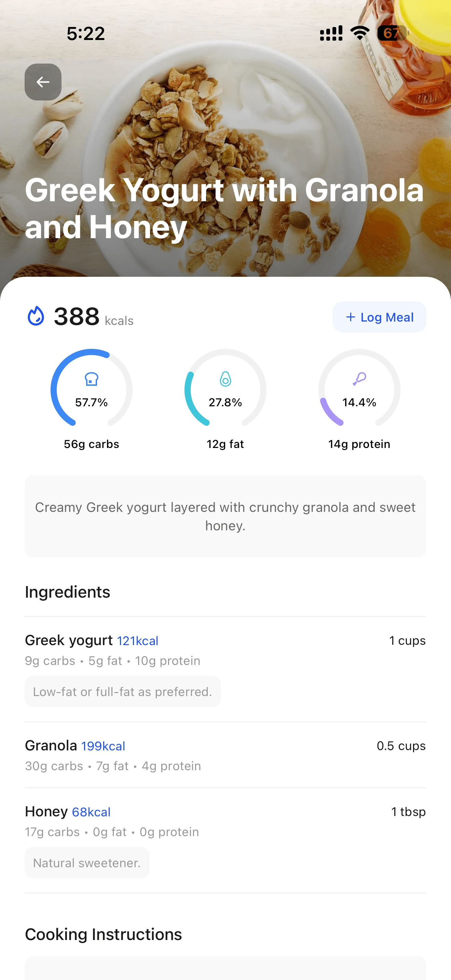Tap the meal description text box

point(225,516)
